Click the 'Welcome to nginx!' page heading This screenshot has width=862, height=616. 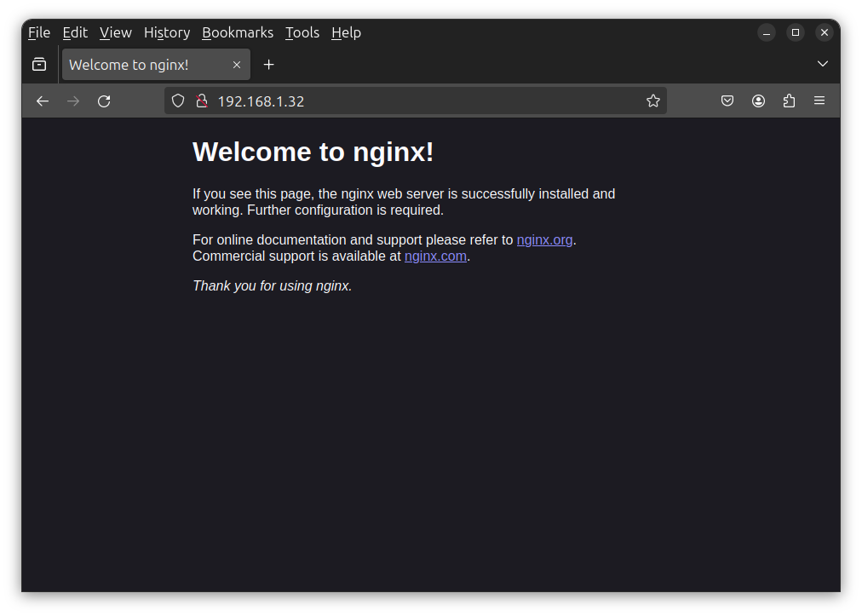(x=313, y=152)
